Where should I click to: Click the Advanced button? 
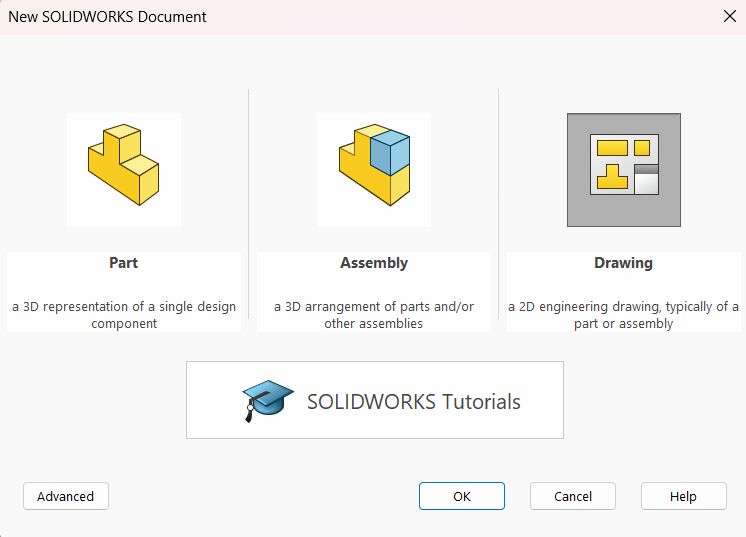(66, 496)
